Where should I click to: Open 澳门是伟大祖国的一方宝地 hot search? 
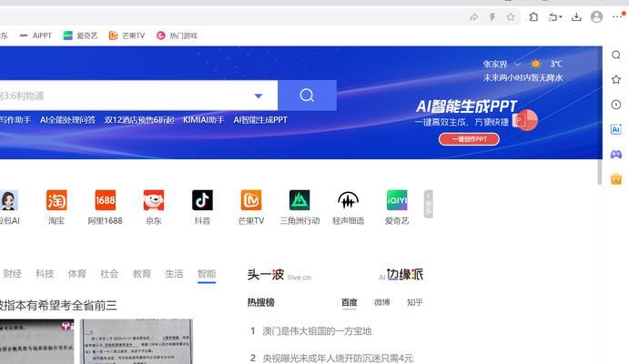pyautogui.click(x=317, y=331)
